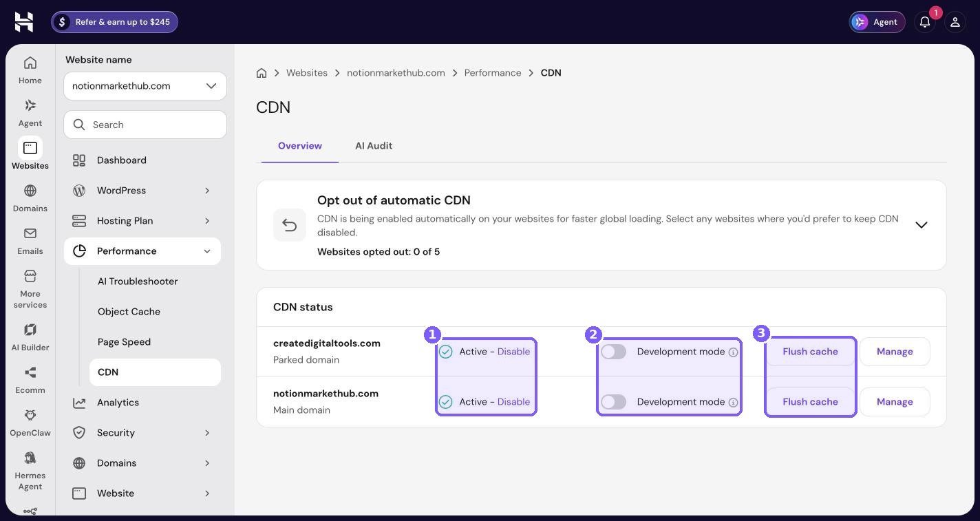Screen dimensions: 980x521
Task: Click the breadcrumb home icon
Action: pyautogui.click(x=262, y=73)
